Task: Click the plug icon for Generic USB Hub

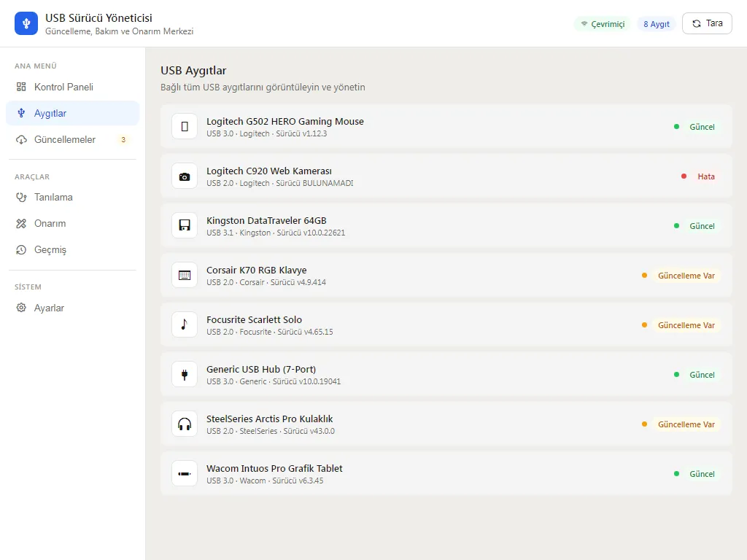Action: pyautogui.click(x=185, y=374)
